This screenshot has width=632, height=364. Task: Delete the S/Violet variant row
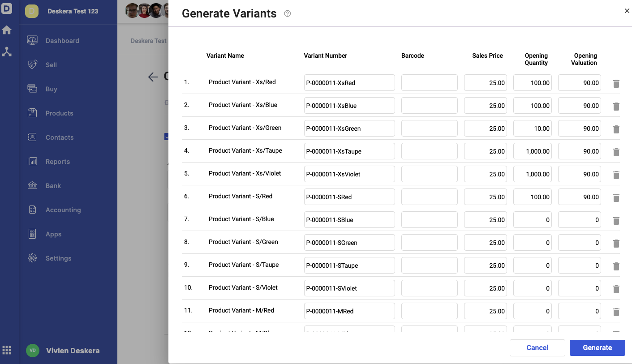pos(616,289)
